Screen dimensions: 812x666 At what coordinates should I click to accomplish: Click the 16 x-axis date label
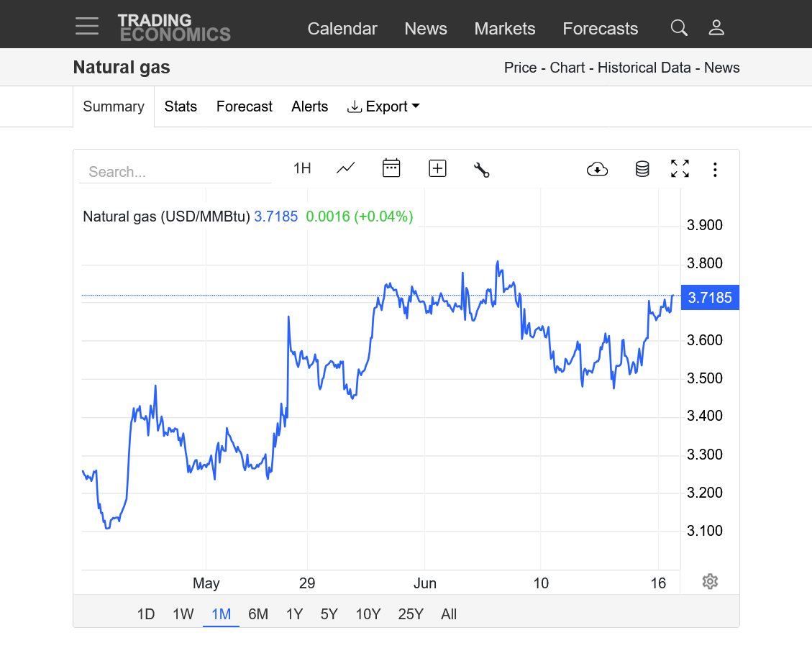658,584
